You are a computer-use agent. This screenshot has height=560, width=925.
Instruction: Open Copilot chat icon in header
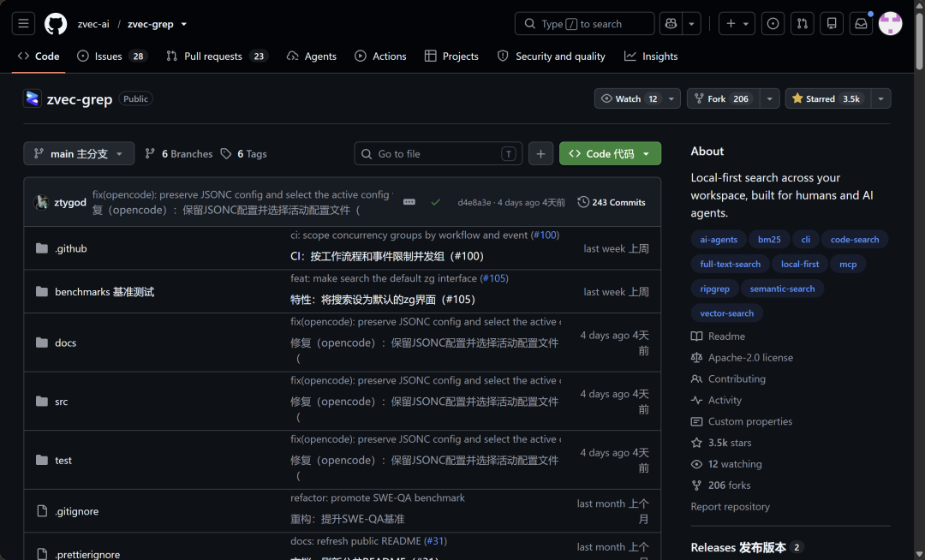(x=671, y=24)
